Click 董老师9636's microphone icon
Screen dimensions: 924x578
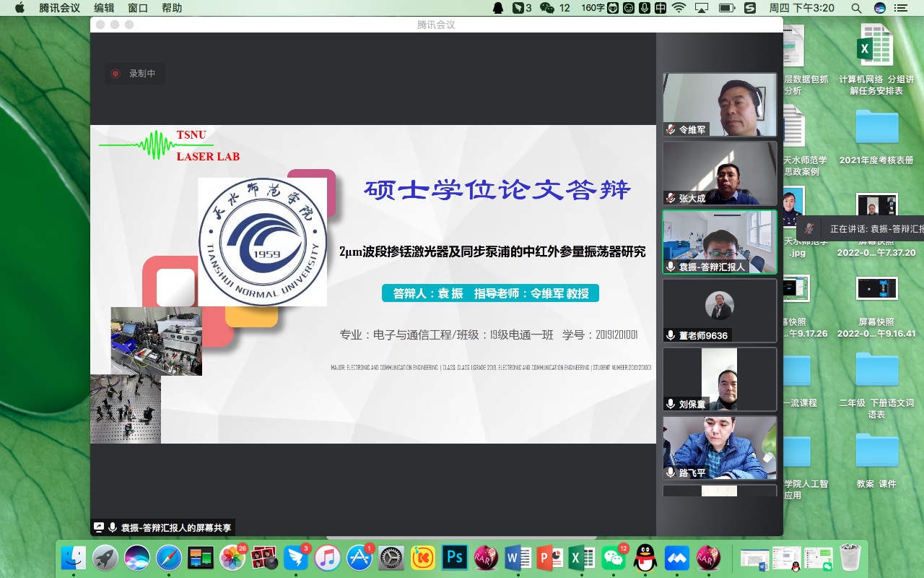tap(671, 335)
